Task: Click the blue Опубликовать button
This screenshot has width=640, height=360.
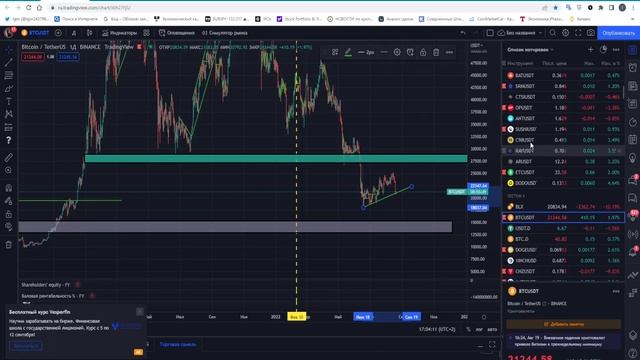Action: point(618,33)
